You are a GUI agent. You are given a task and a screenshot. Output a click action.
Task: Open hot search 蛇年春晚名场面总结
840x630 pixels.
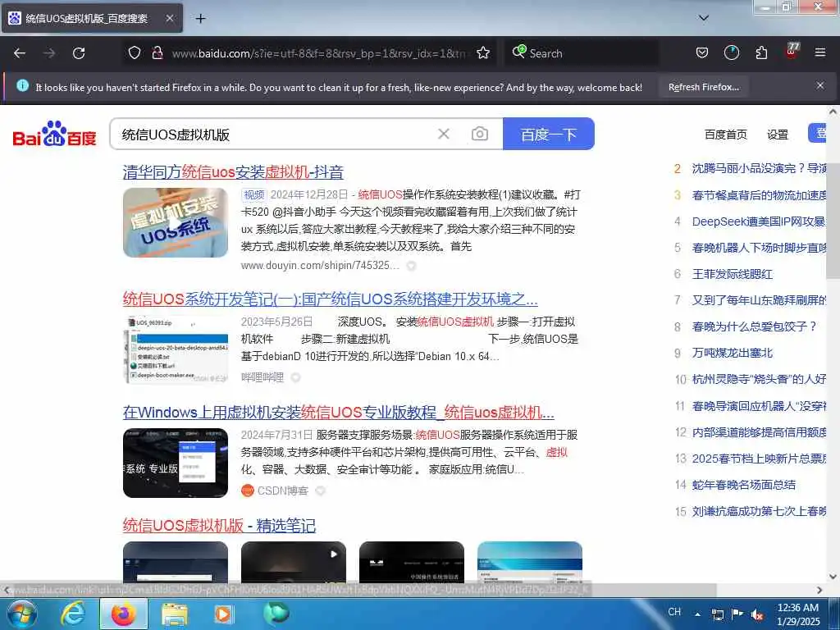[x=743, y=485]
